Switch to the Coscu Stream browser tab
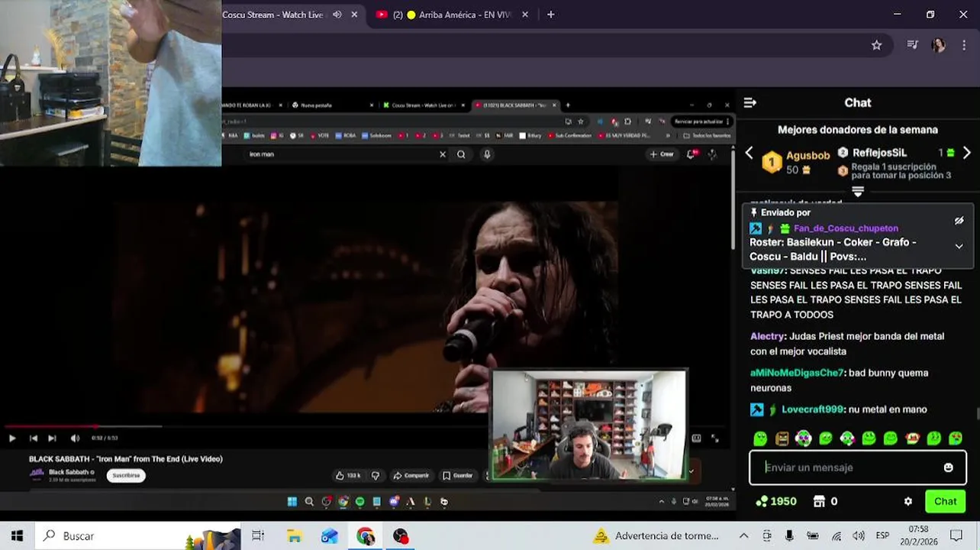980x550 pixels. [x=272, y=15]
